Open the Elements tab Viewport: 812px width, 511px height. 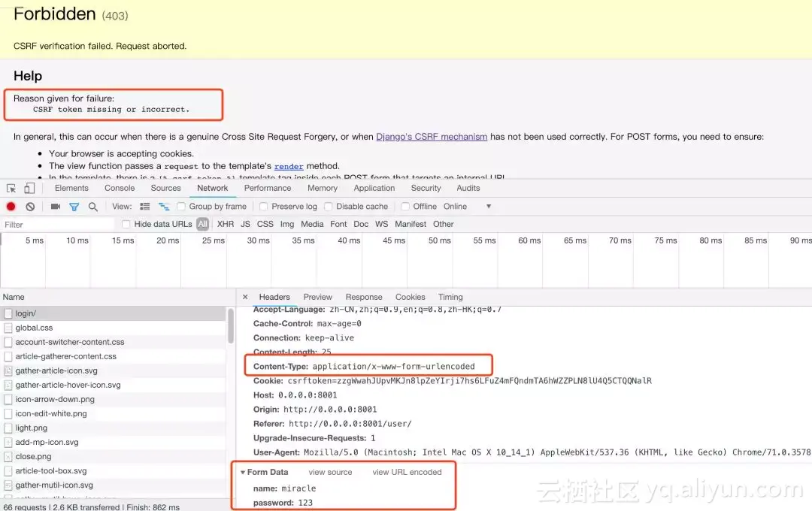click(x=71, y=188)
